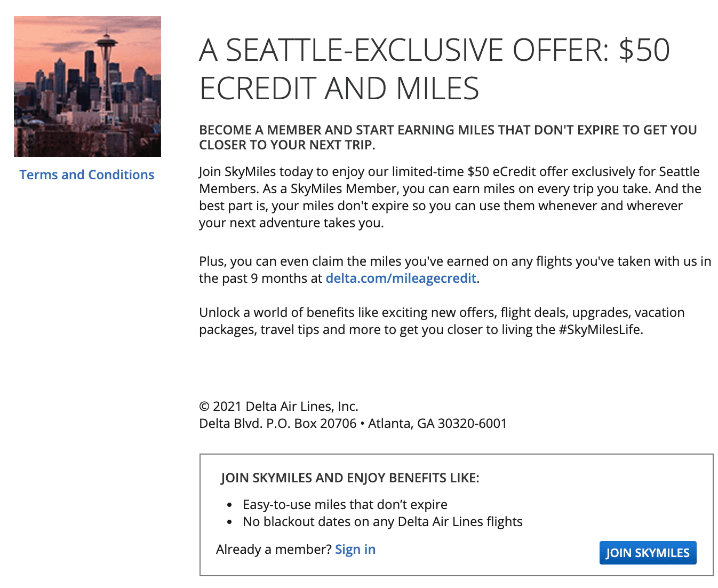The height and width of the screenshot is (588, 718).
Task: Click the bullet dot before 'No blackout dates'
Action: tap(229, 522)
